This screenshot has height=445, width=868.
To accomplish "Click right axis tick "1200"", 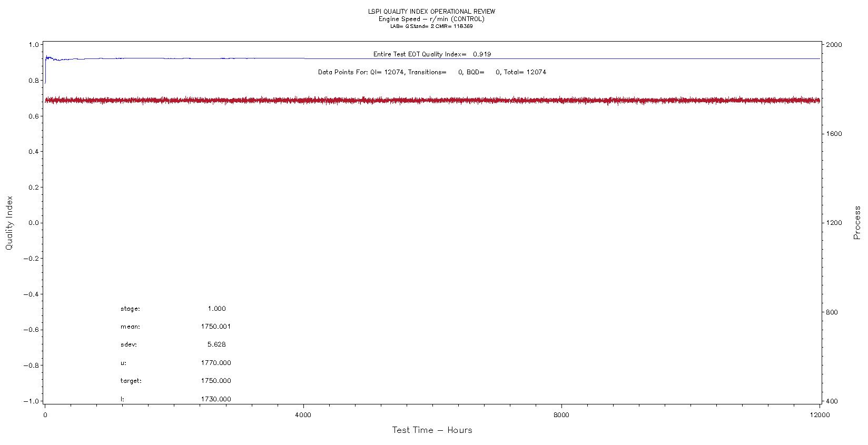I will pos(834,223).
